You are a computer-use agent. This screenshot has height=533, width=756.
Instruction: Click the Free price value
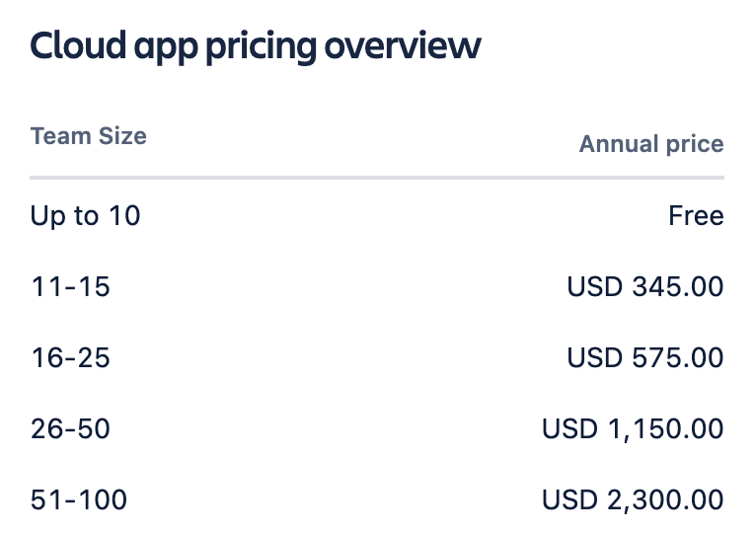click(696, 215)
